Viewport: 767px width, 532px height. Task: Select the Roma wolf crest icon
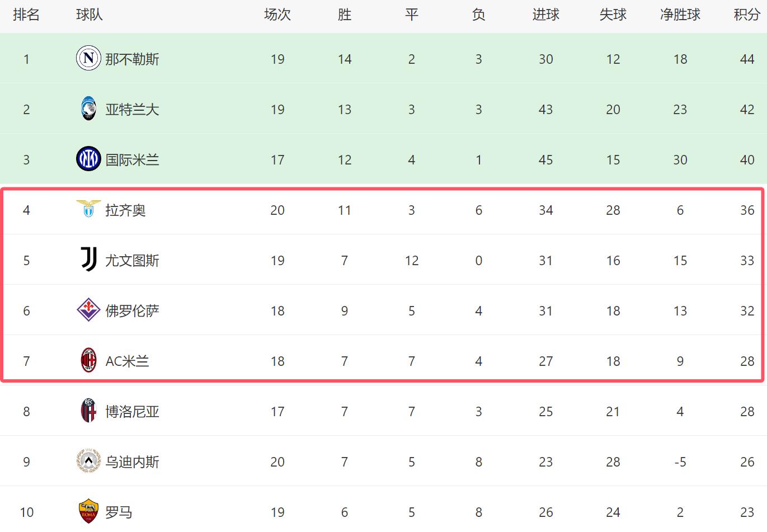(x=88, y=512)
